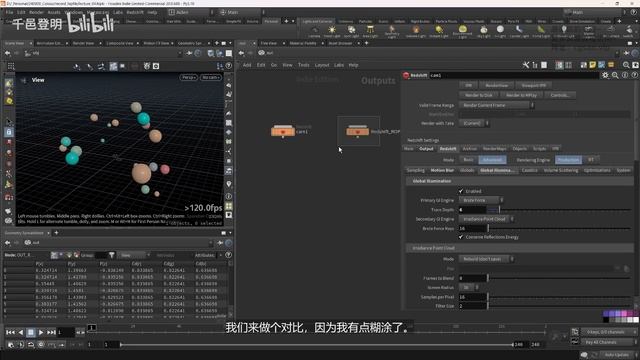Screen dimensions: 640x360
Task: Add a Distant Light from the shelf
Action: pyautogui.click(x=439, y=32)
